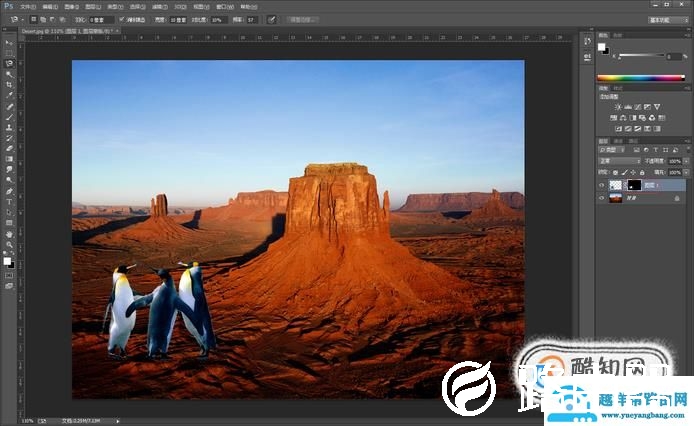This screenshot has height=426, width=694.
Task: Select the Rectangle shape tool
Action: (9, 223)
